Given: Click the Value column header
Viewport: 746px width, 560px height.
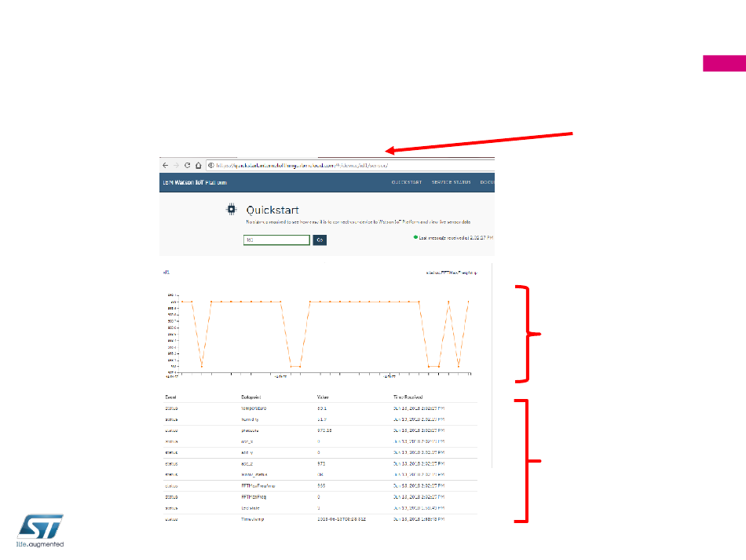Looking at the screenshot, I should click(323, 397).
